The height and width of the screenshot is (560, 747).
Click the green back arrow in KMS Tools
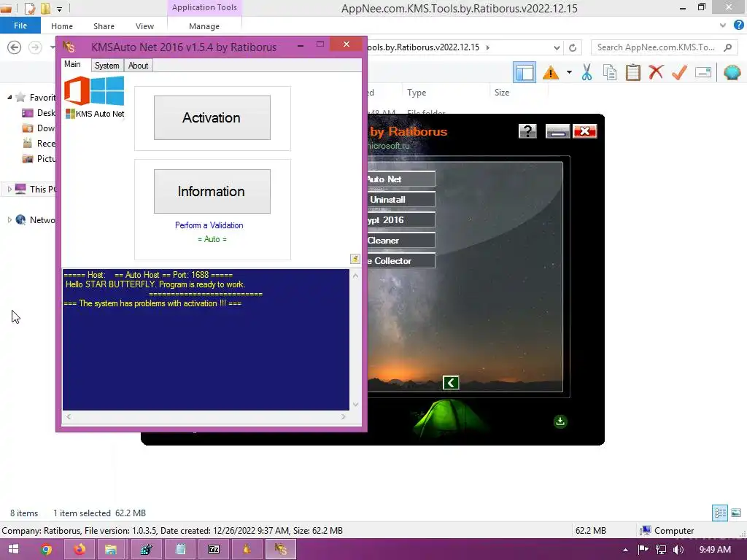click(451, 382)
